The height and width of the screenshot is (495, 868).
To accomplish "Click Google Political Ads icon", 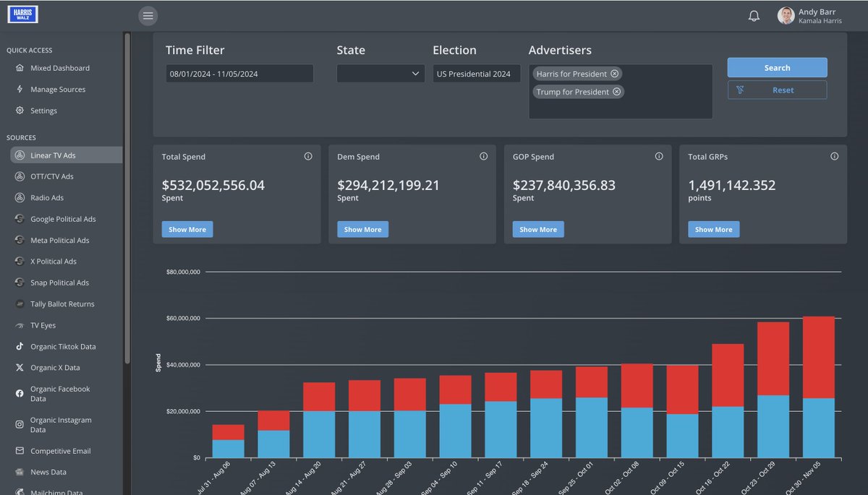I will coord(20,219).
